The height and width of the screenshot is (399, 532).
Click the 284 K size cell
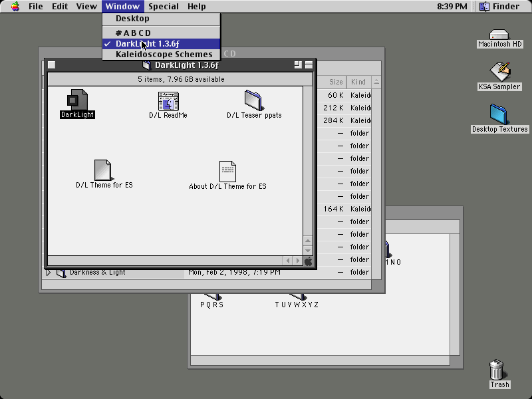click(334, 120)
